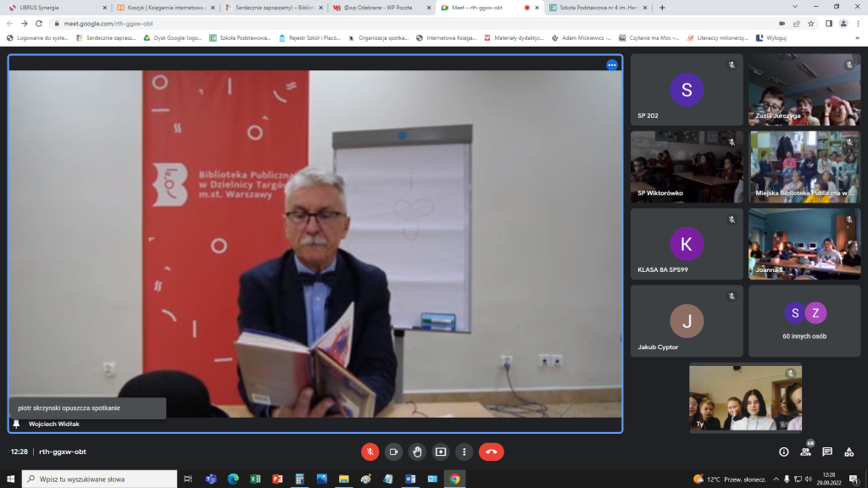
Task: Open Word from the Windows taskbar
Action: pos(410,479)
